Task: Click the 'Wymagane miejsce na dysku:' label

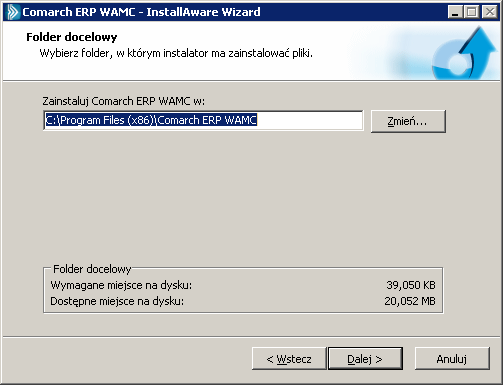Action: [121, 285]
